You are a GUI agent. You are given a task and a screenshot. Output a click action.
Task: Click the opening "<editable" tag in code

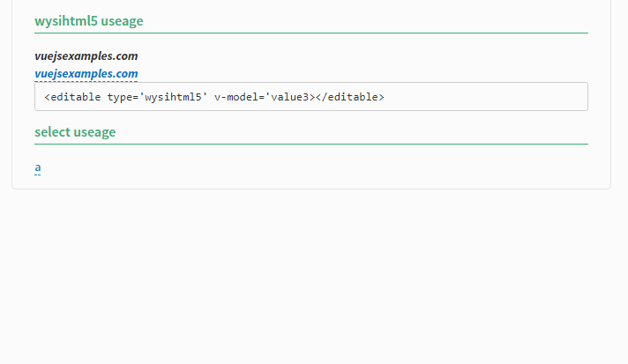point(72,97)
